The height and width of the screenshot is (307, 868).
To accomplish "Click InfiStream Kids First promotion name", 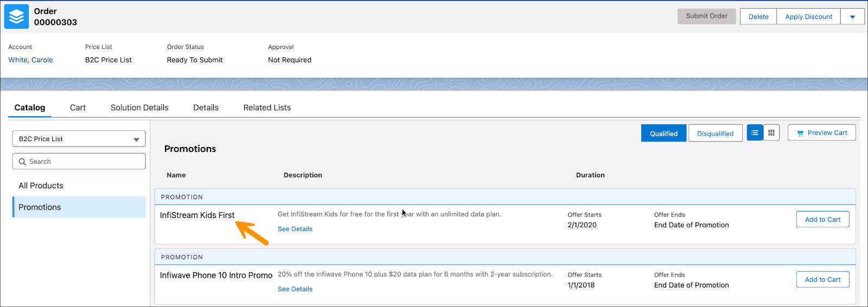I will (197, 215).
